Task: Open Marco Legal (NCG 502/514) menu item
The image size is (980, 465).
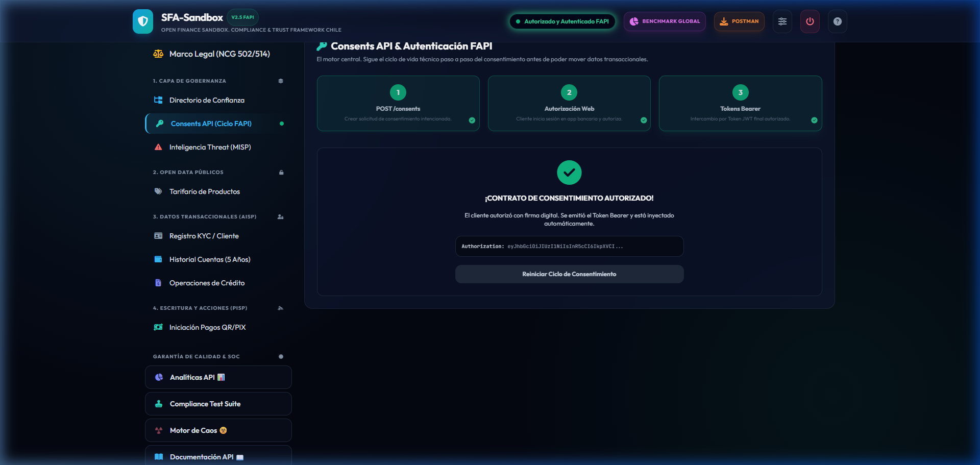Action: (218, 54)
